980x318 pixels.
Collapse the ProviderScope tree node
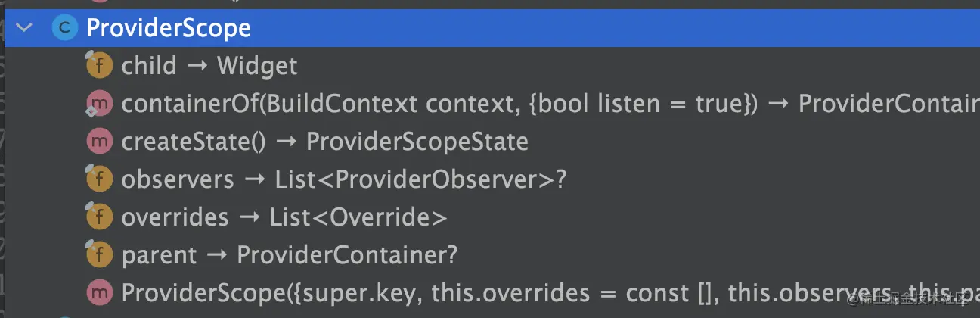pos(25,28)
